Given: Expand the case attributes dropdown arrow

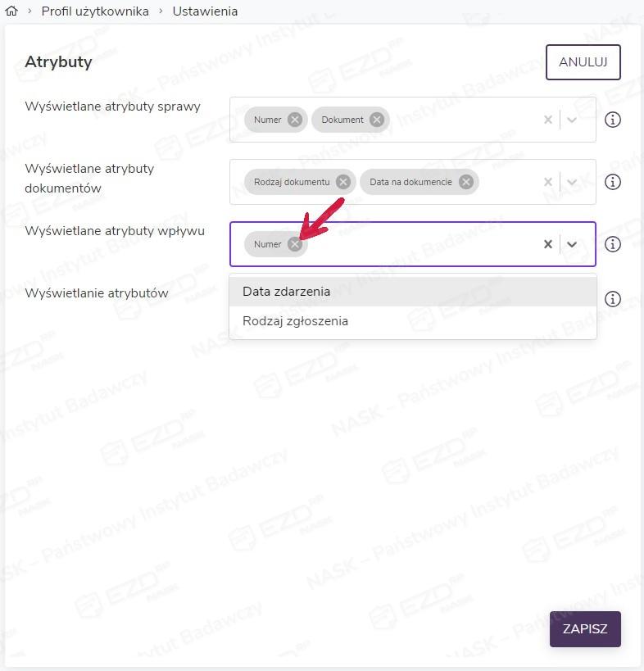Looking at the screenshot, I should (572, 120).
